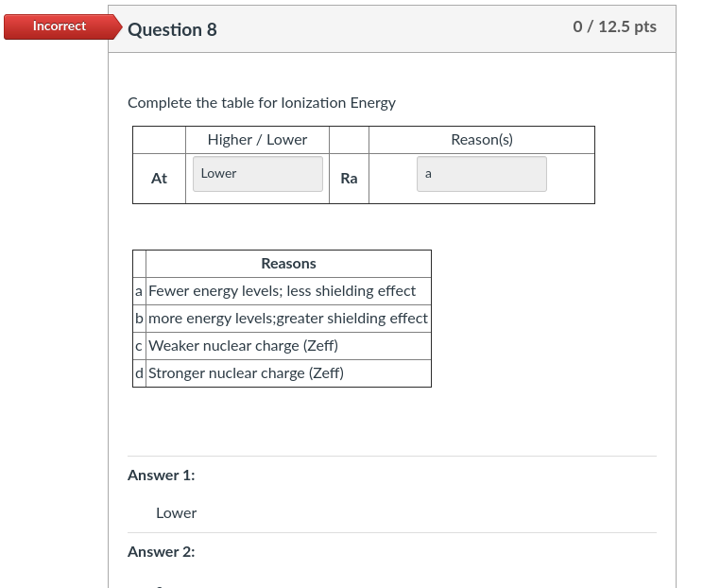Select 'Stronger nuclear charge (Zeff)' row
703x588 pixels.
pos(246,373)
